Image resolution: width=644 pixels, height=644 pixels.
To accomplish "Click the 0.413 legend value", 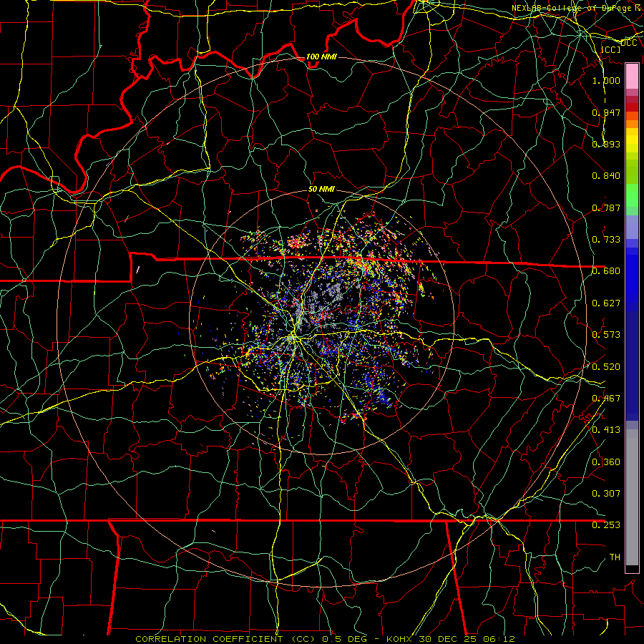I will [x=606, y=429].
